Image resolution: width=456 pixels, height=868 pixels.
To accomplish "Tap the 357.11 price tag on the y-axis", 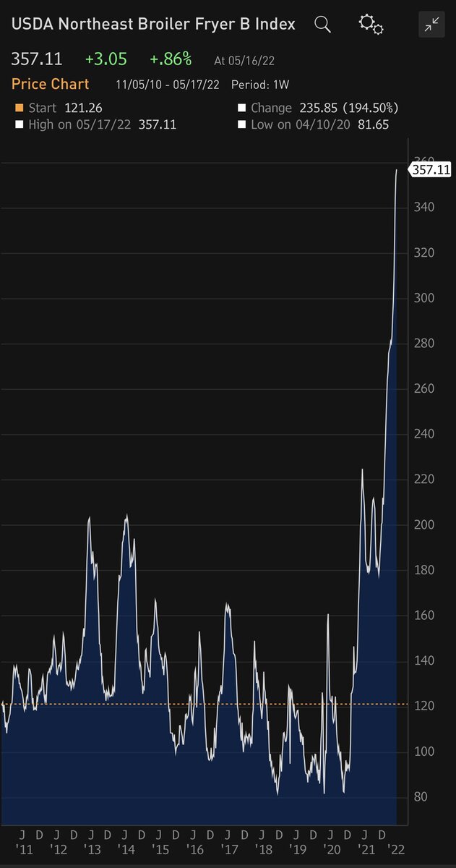I will (430, 170).
